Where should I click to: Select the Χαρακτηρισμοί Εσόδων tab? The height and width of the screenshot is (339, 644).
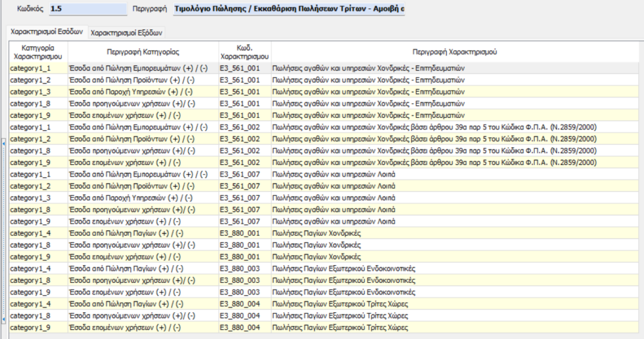pos(47,33)
